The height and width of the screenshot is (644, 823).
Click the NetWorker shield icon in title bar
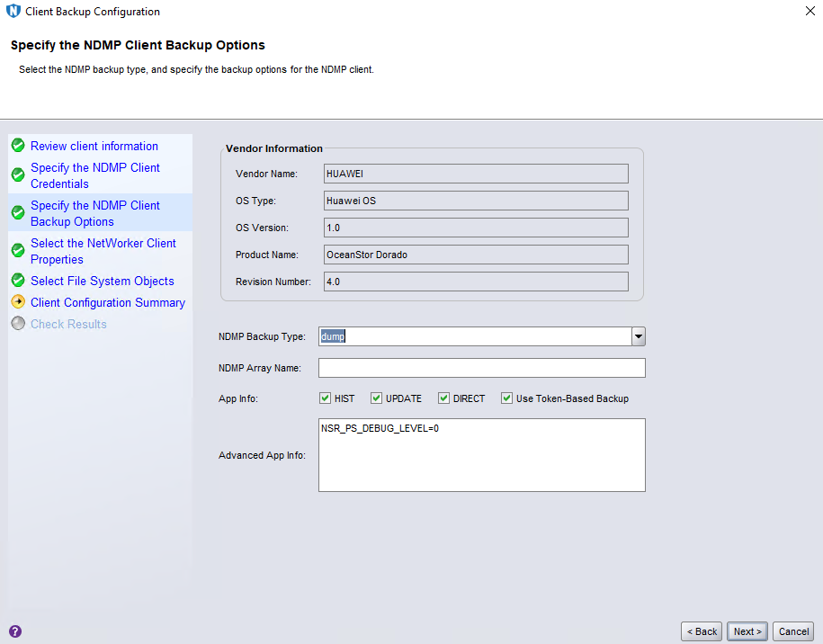point(13,11)
